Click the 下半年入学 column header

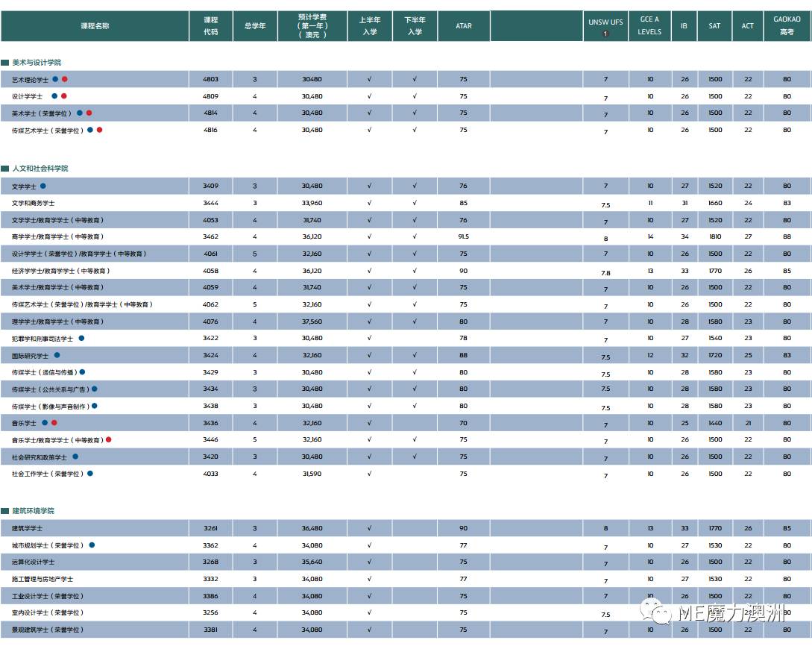415,26
